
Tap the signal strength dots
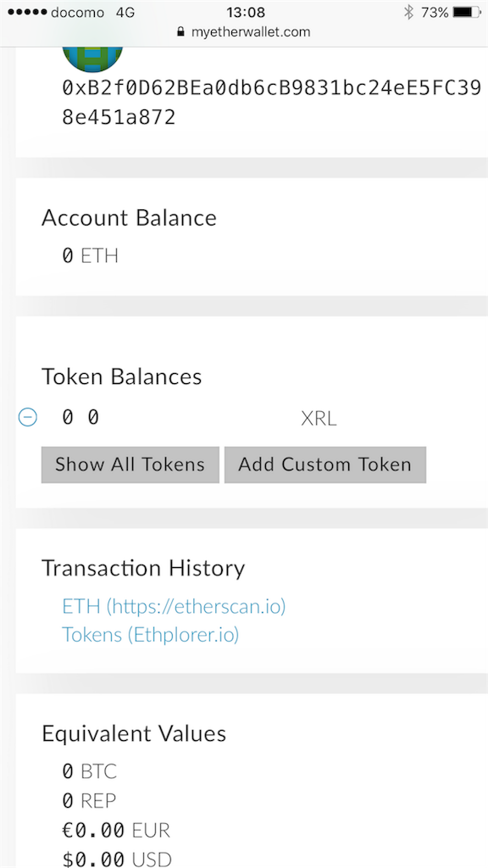28,12
